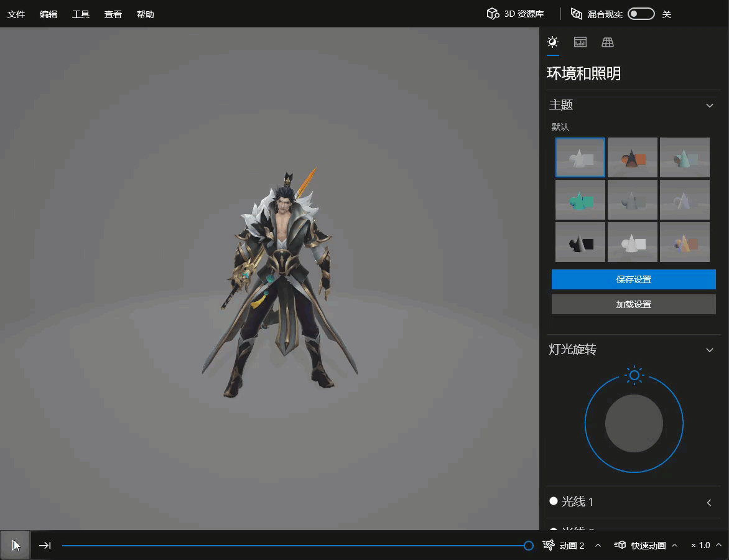Click the running figure animation icon

coord(549,545)
